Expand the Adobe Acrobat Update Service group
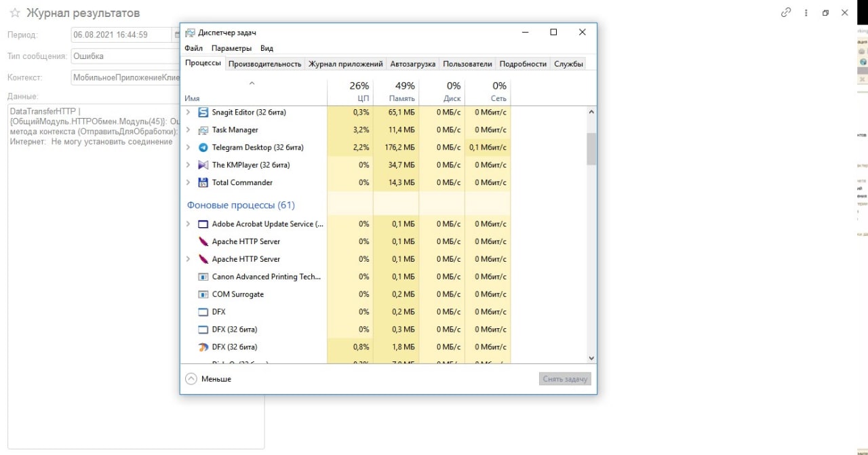This screenshot has width=868, height=455. point(188,224)
